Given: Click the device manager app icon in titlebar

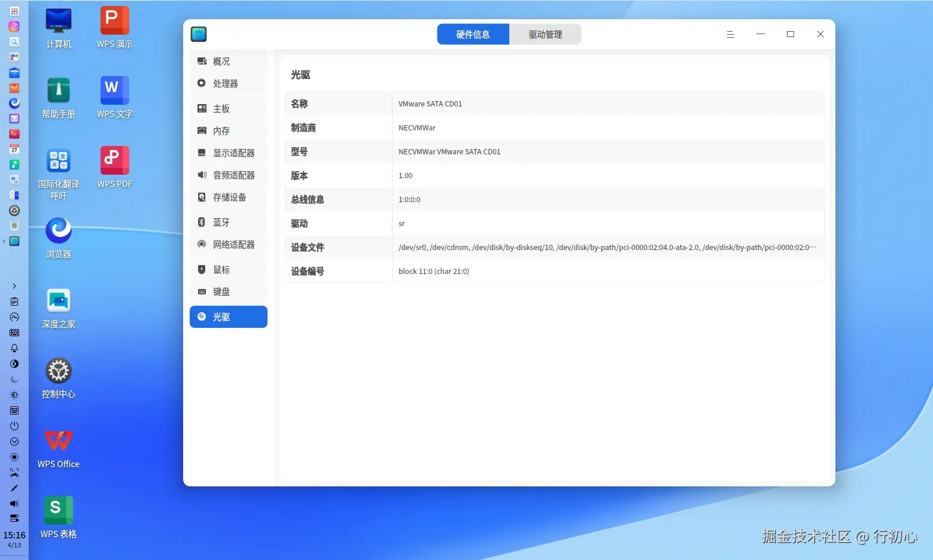Looking at the screenshot, I should [x=199, y=34].
